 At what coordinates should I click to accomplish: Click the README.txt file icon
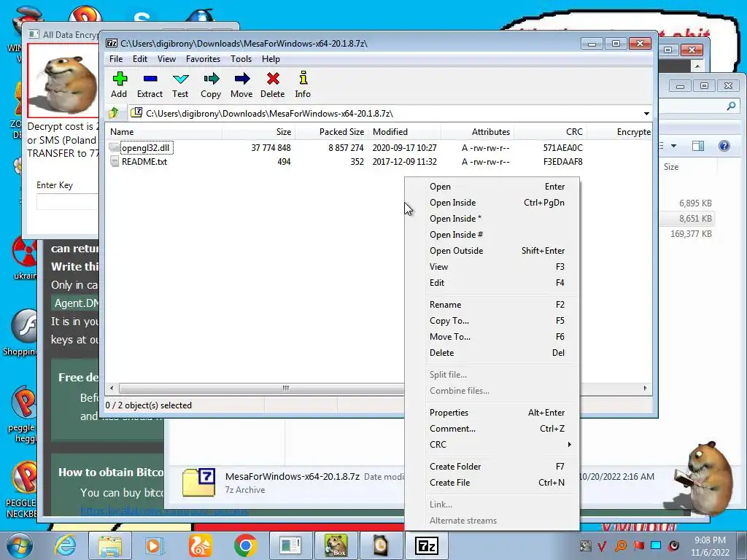click(x=115, y=161)
